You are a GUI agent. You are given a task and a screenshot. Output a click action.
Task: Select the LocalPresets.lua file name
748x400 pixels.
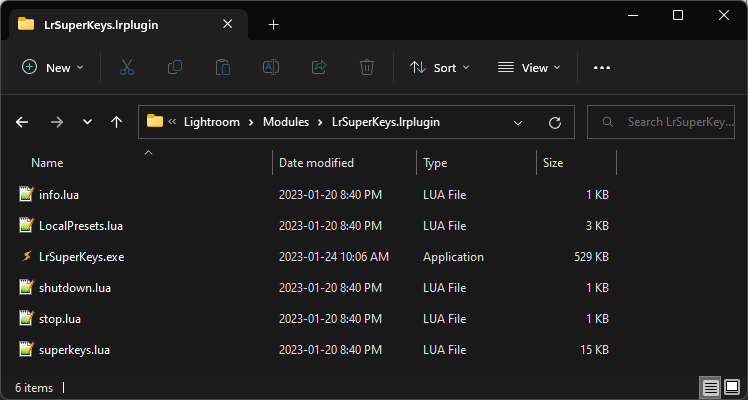pyautogui.click(x=81, y=226)
